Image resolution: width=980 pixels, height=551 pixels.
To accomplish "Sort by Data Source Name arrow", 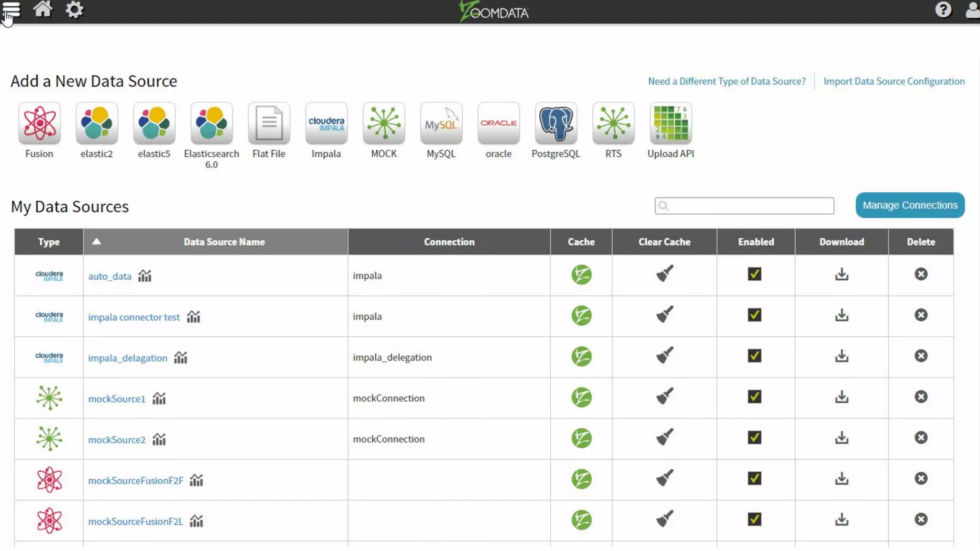I will tap(97, 242).
